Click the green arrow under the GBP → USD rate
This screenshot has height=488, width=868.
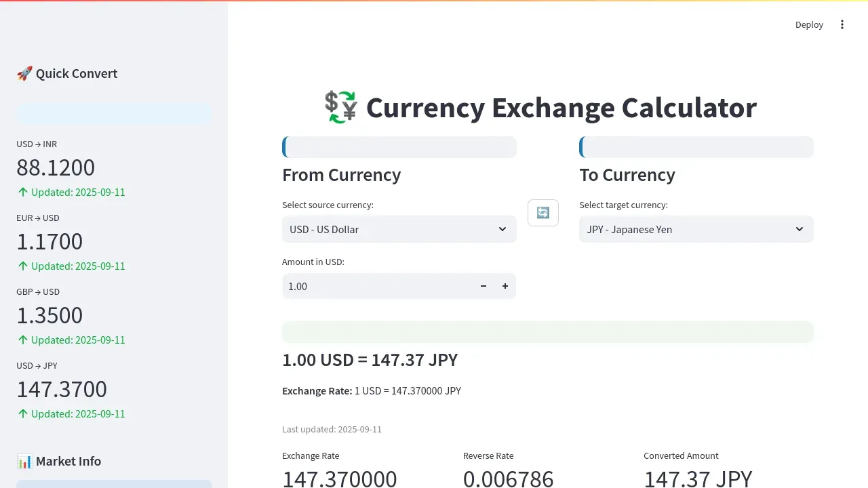tap(22, 340)
